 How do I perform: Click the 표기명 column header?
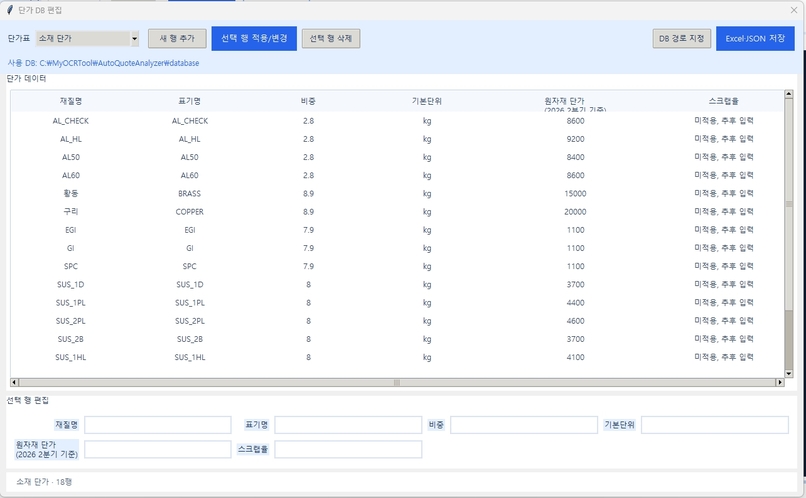190,101
